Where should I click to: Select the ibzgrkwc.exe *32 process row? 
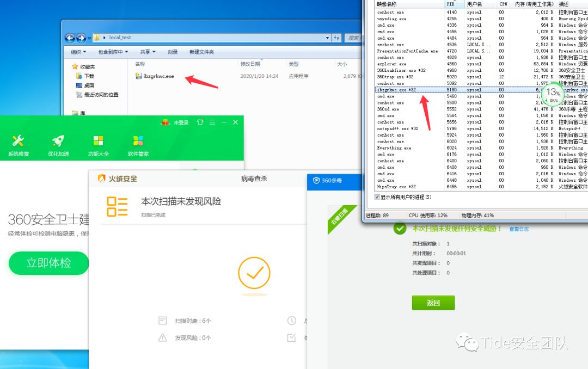(x=481, y=90)
